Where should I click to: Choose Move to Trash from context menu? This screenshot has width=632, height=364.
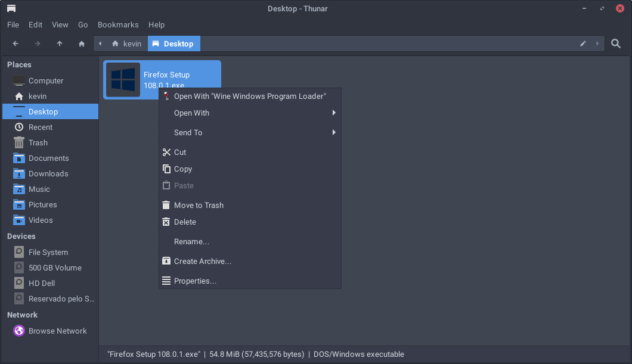198,205
